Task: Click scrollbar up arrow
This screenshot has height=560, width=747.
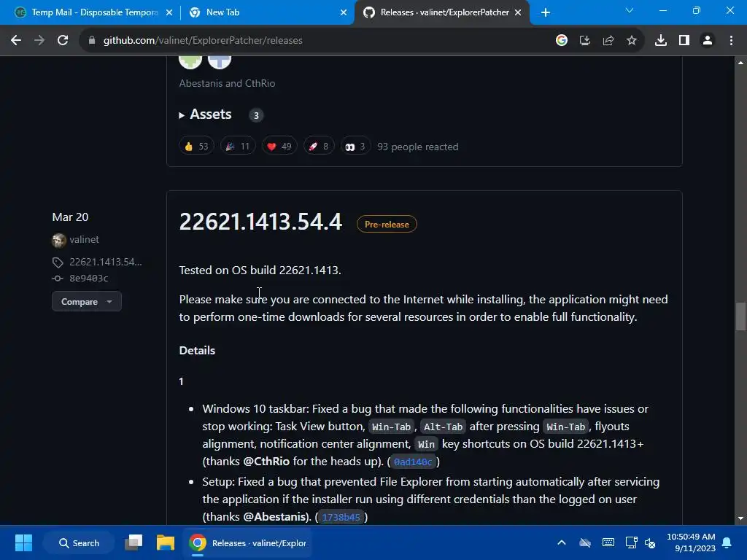Action: [740, 63]
